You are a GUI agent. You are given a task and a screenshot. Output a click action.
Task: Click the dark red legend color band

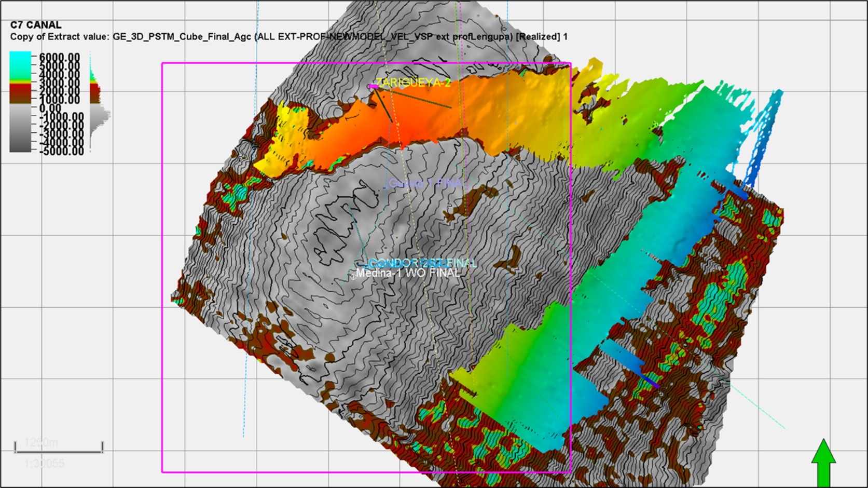[20, 93]
